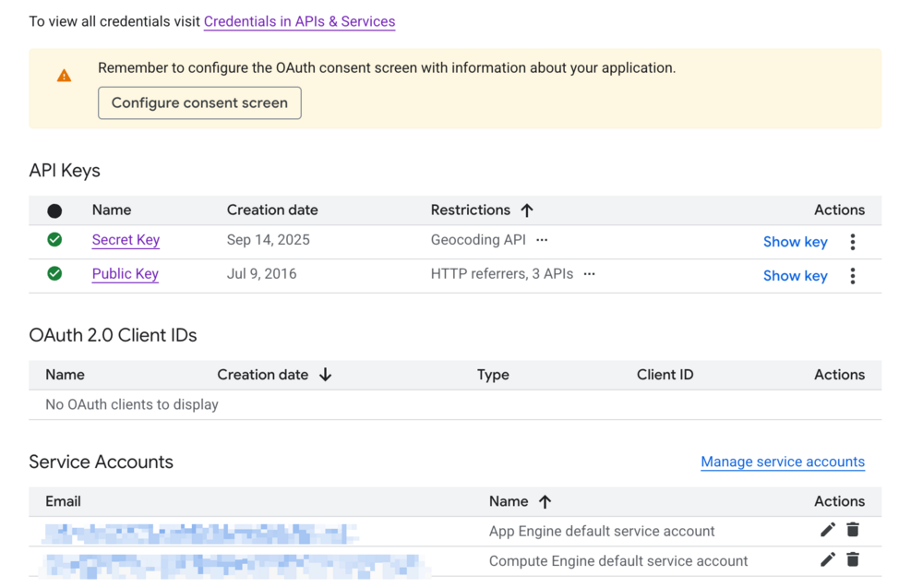The height and width of the screenshot is (588, 923).
Task: Open more actions menu for Public Key
Action: pos(852,276)
